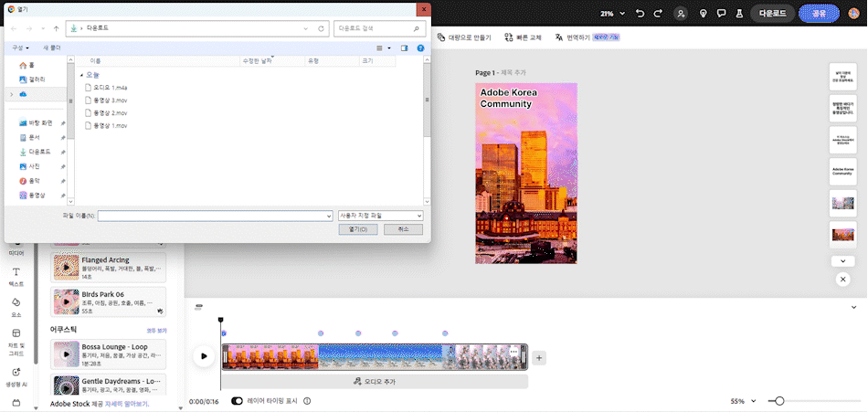The height and width of the screenshot is (412, 868).
Task: Sort by the 유형 column header
Action: coord(333,61)
